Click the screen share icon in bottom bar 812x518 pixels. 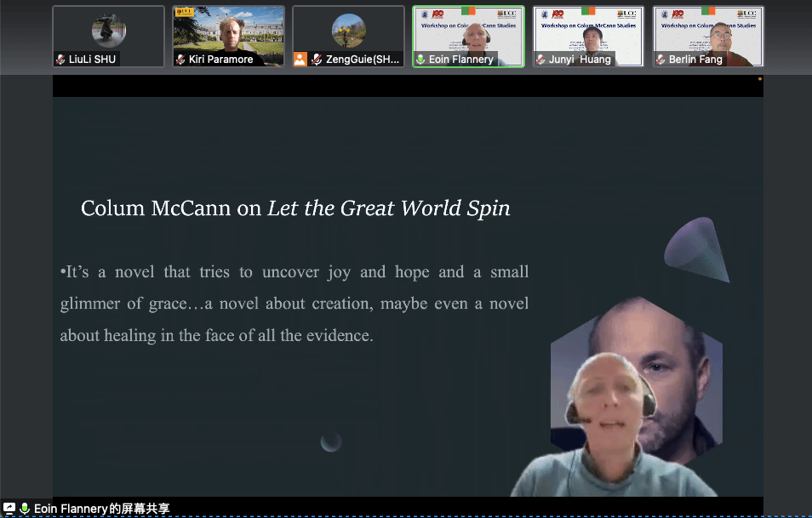click(x=9, y=509)
